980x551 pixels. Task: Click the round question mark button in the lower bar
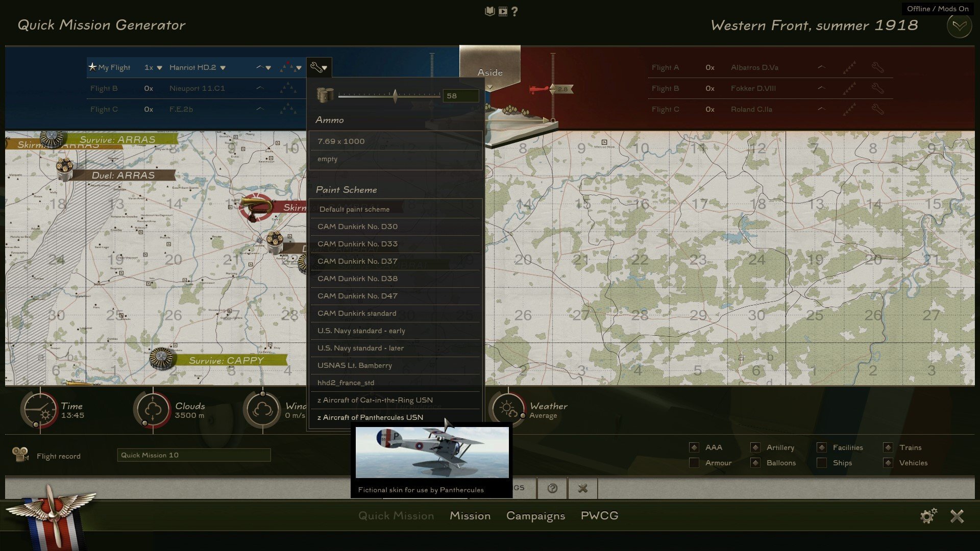pos(552,488)
